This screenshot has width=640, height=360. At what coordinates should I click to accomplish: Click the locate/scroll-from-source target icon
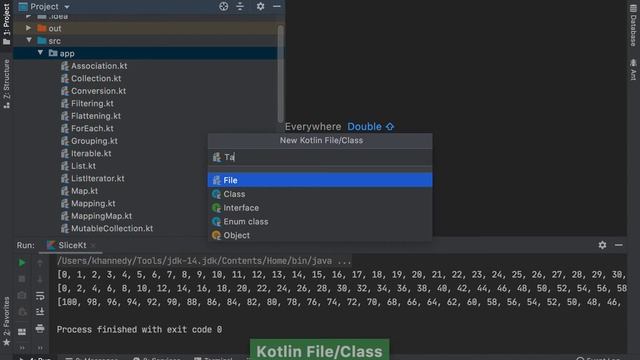point(223,6)
